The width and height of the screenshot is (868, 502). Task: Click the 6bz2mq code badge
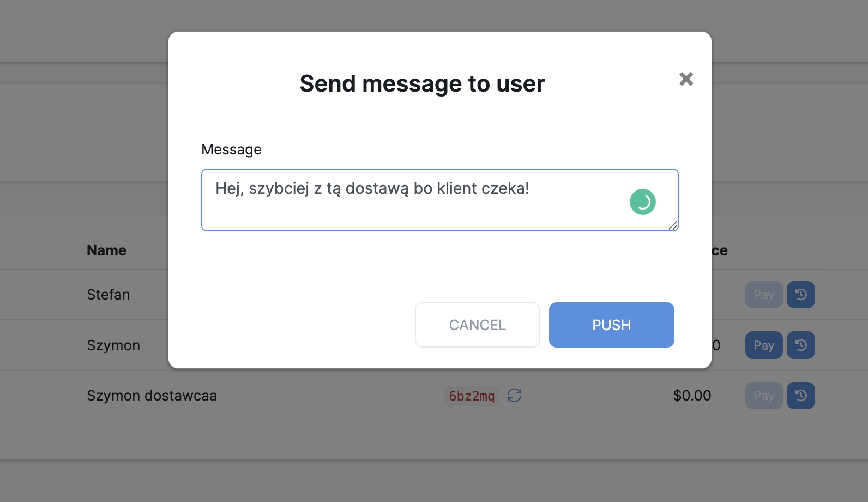(472, 396)
